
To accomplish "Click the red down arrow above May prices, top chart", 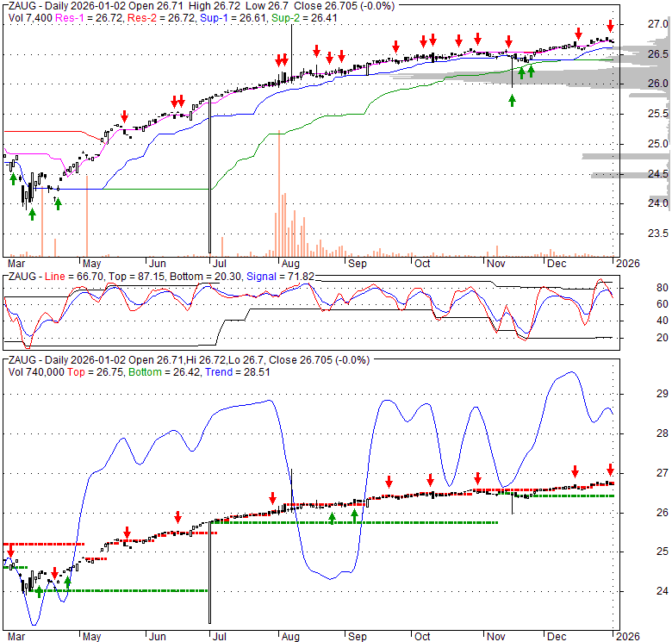I will click(124, 115).
